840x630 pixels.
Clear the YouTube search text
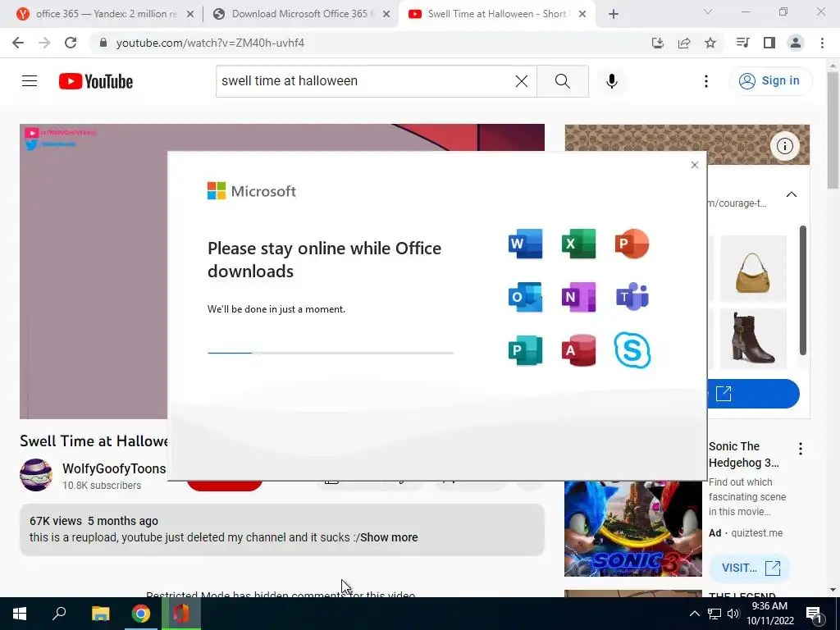(x=521, y=81)
